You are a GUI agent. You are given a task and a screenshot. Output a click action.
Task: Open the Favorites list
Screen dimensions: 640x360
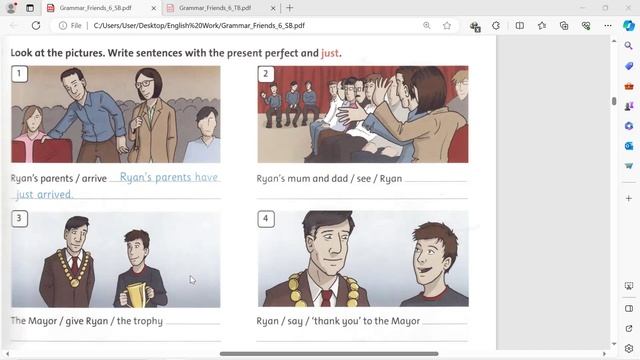pyautogui.click(x=542, y=25)
